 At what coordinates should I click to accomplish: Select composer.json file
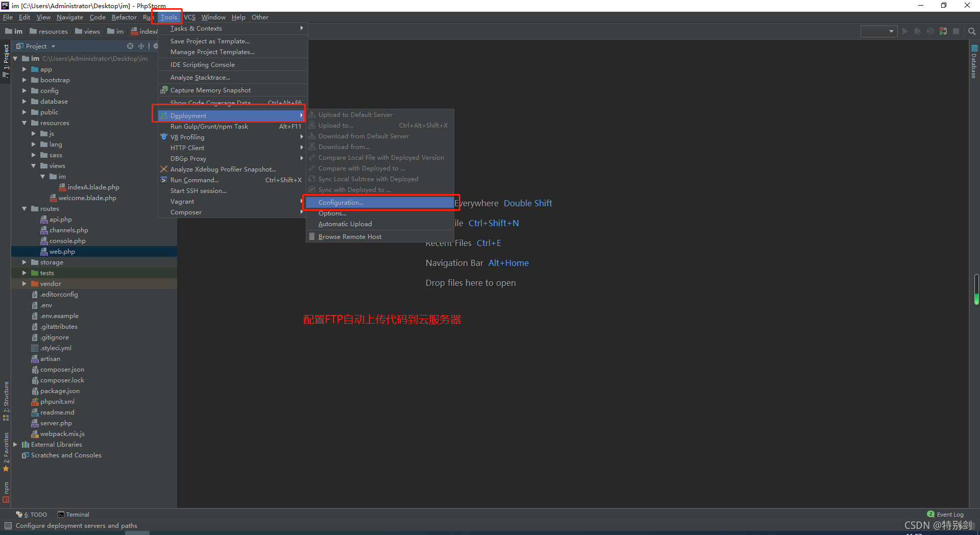click(x=62, y=370)
